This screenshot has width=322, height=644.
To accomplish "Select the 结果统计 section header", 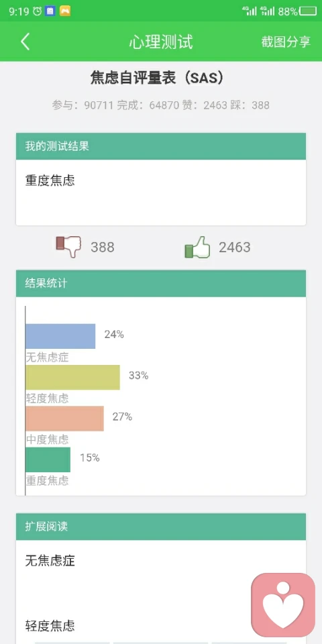I will pyautogui.click(x=161, y=283).
